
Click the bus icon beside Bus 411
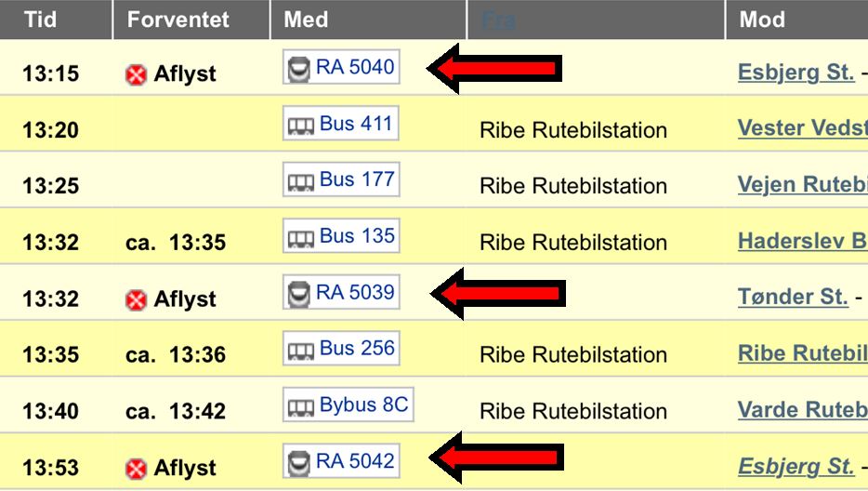coord(301,125)
